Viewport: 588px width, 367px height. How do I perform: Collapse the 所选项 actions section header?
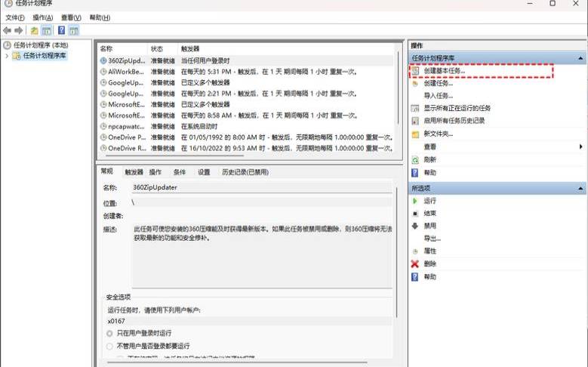[x=580, y=188]
